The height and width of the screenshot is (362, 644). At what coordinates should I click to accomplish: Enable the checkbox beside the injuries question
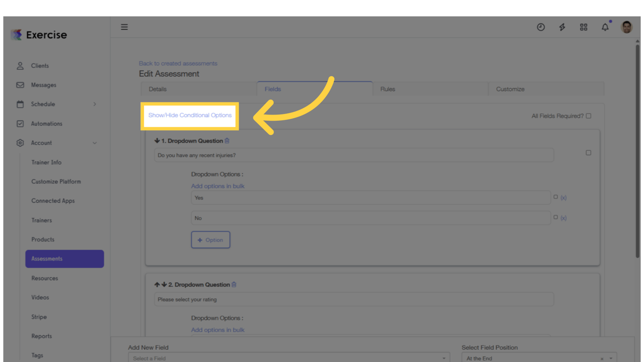[x=588, y=152]
